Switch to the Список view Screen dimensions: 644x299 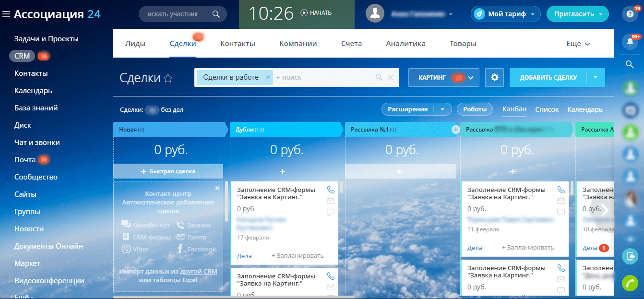pos(547,109)
